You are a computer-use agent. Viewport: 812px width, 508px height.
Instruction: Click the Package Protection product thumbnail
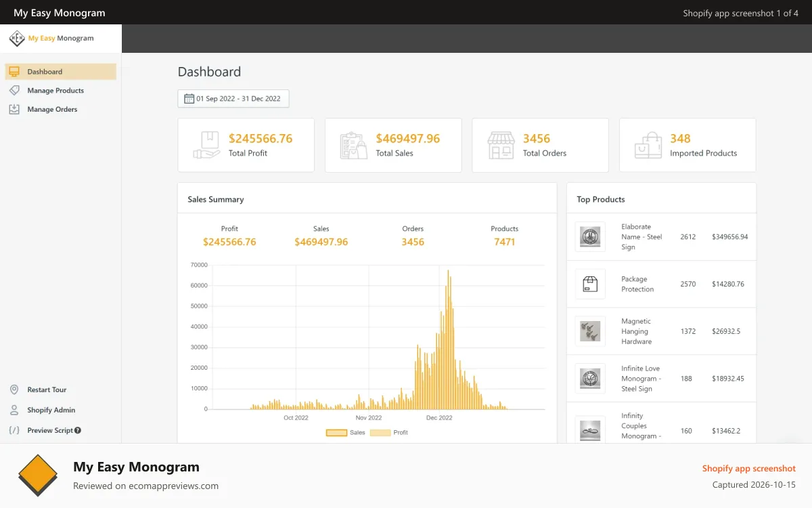(590, 284)
